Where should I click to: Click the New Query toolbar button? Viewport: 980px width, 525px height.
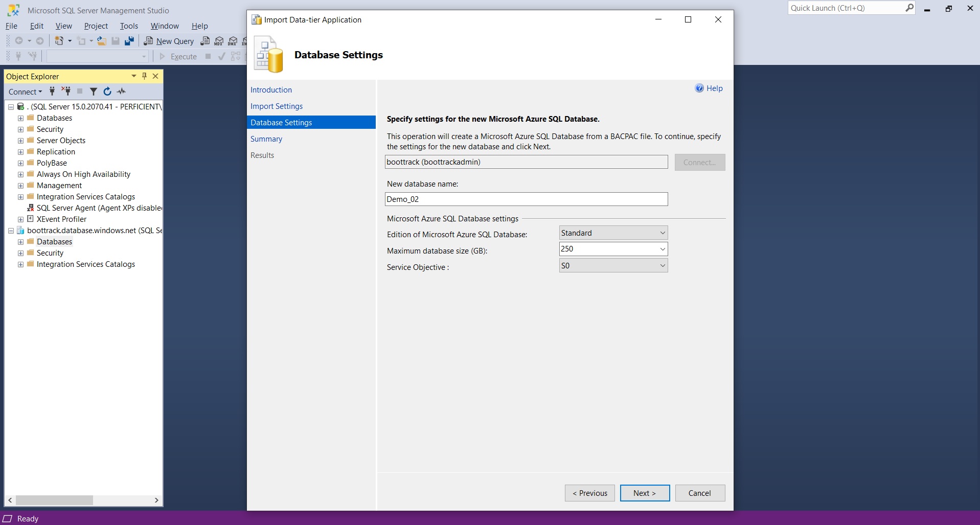[x=169, y=41]
